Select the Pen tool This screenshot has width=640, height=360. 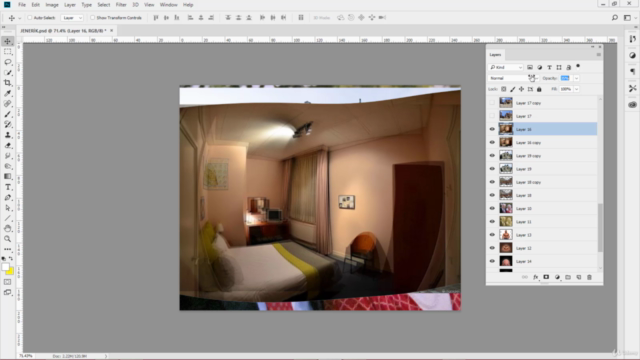8,198
